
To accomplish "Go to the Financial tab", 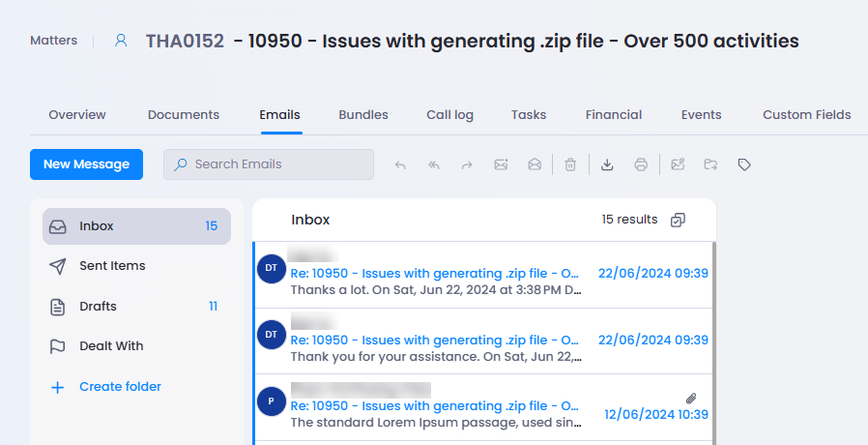I will pos(613,114).
